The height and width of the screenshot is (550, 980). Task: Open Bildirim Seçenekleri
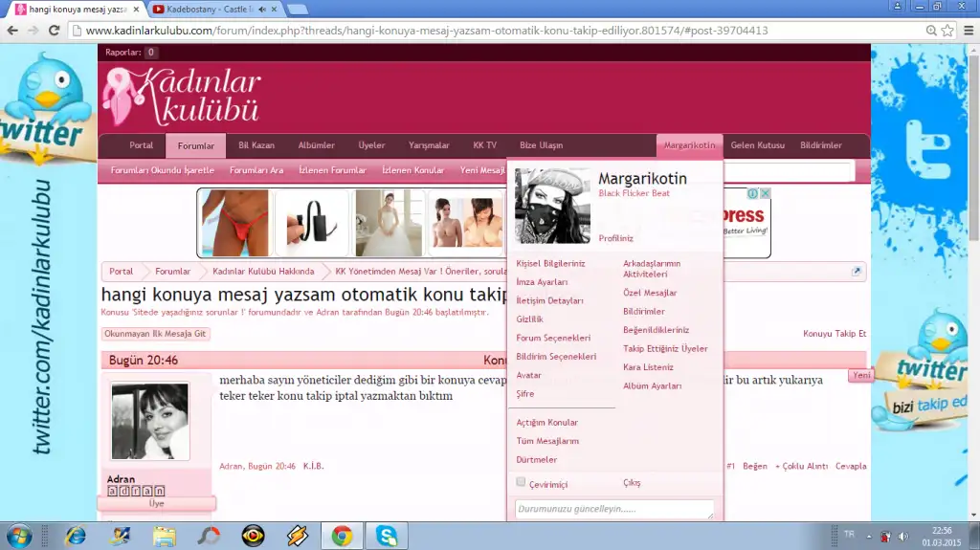coord(556,357)
